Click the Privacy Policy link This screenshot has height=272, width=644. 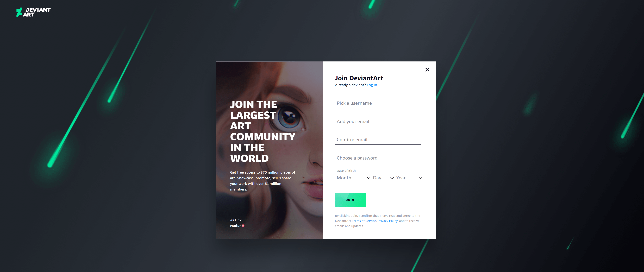387,220
